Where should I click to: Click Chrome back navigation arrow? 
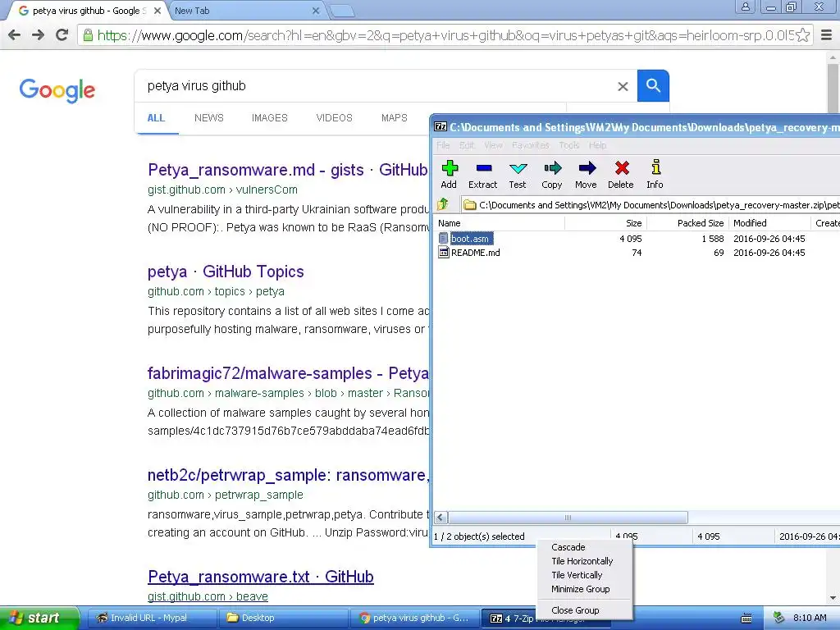(15, 35)
